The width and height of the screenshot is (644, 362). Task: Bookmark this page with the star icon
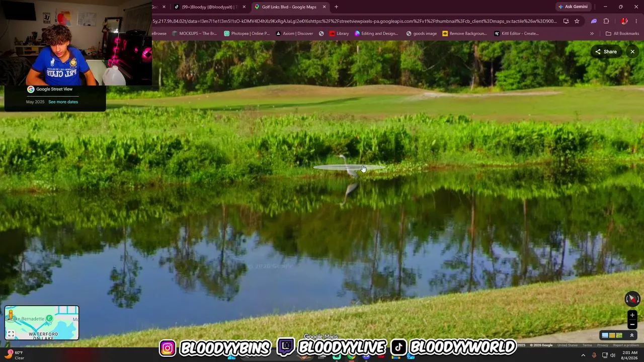(x=577, y=21)
